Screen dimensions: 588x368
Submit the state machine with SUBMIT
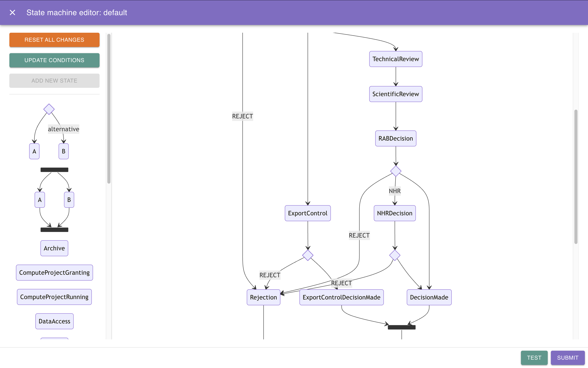568,357
